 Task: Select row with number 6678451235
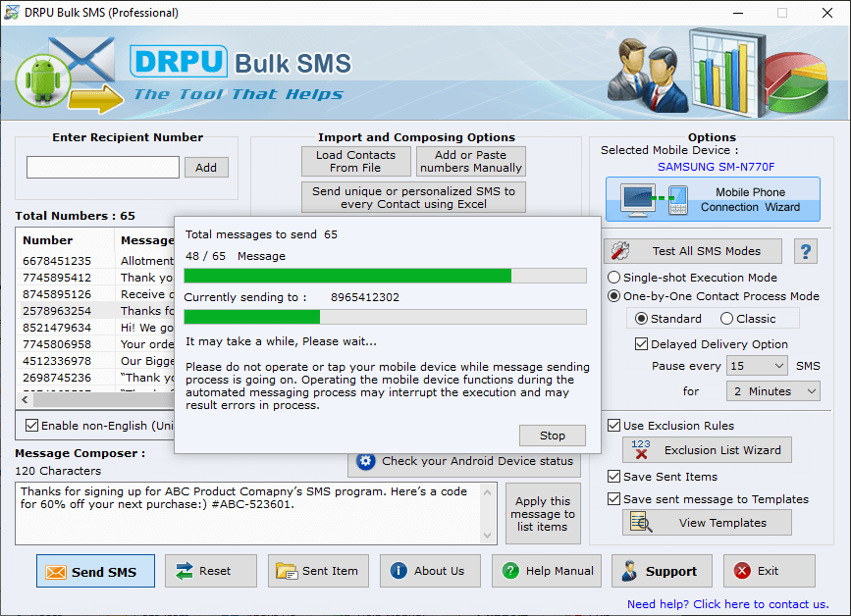pyautogui.click(x=95, y=261)
